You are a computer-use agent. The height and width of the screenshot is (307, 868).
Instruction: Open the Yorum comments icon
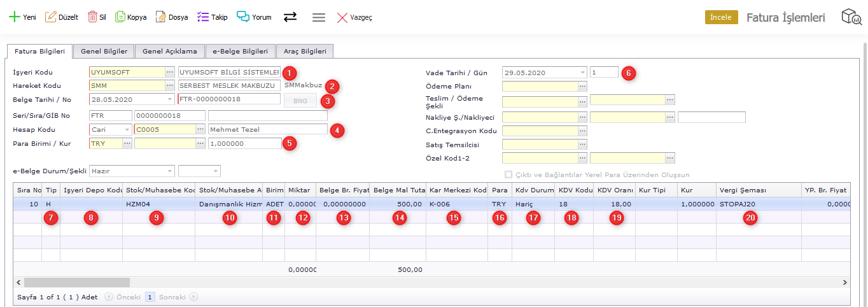pos(243,17)
